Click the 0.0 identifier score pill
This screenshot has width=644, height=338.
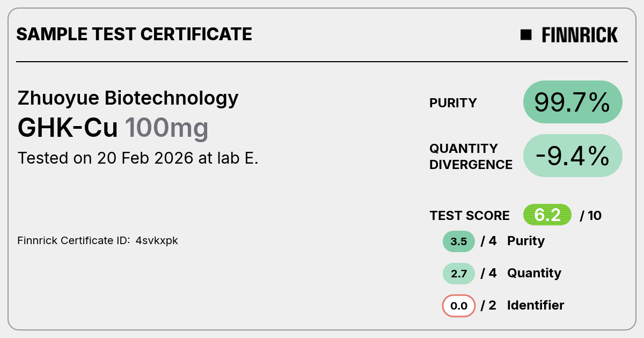tap(459, 306)
